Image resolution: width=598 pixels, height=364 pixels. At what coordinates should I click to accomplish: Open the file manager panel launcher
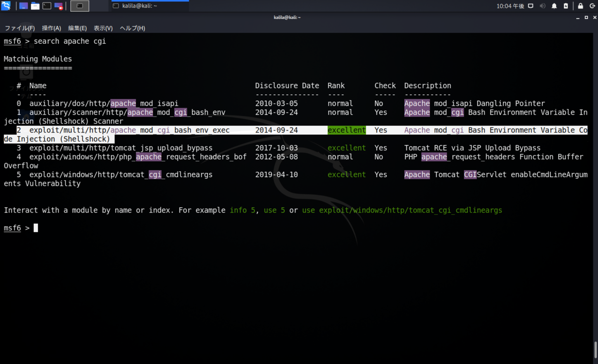[35, 6]
